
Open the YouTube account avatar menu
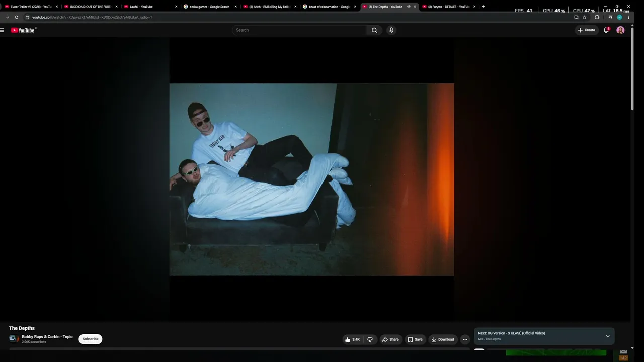(620, 30)
